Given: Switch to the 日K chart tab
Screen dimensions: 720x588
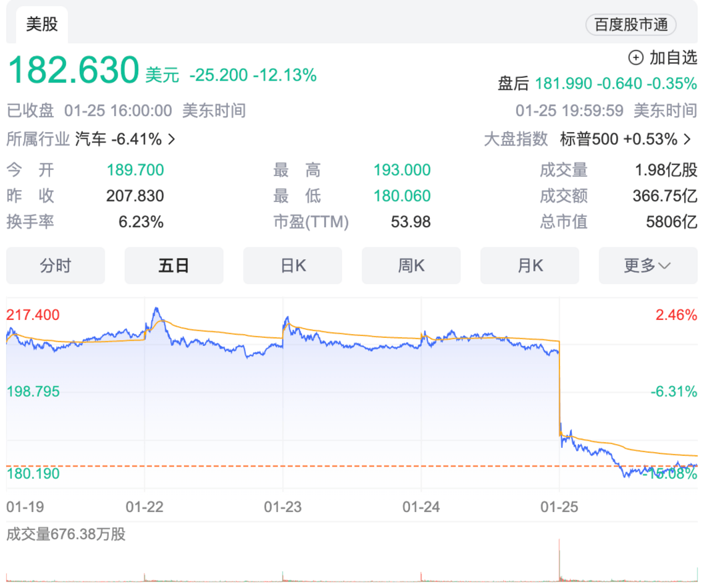Looking at the screenshot, I should 293,265.
